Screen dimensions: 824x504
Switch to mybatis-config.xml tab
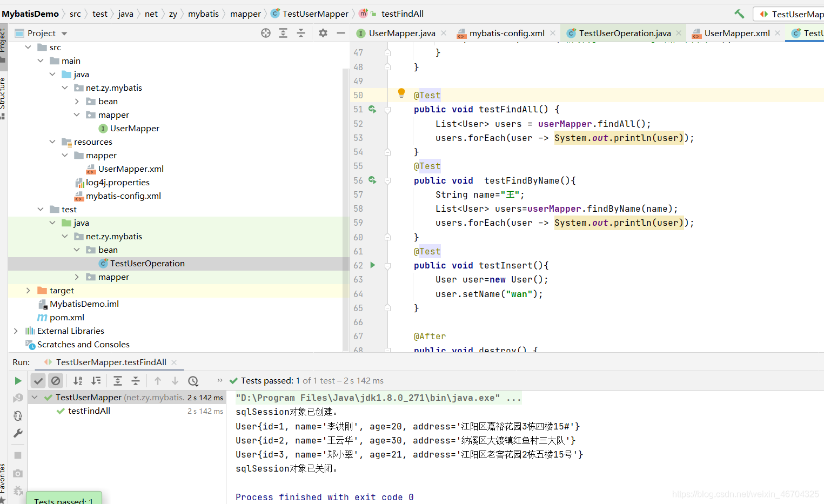tap(507, 33)
